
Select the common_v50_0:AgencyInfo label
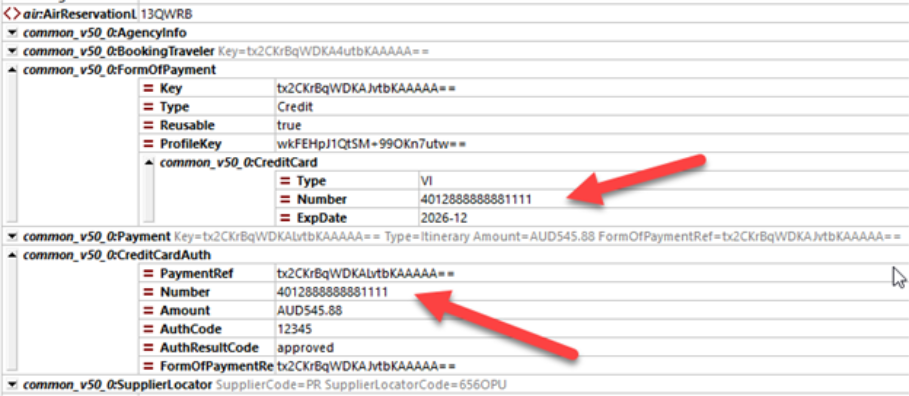pos(104,32)
